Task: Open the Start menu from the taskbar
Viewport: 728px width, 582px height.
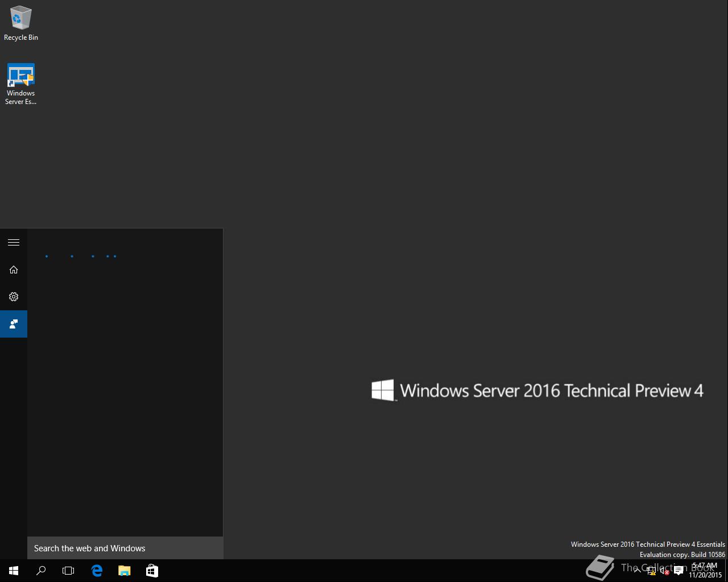Action: [14, 571]
